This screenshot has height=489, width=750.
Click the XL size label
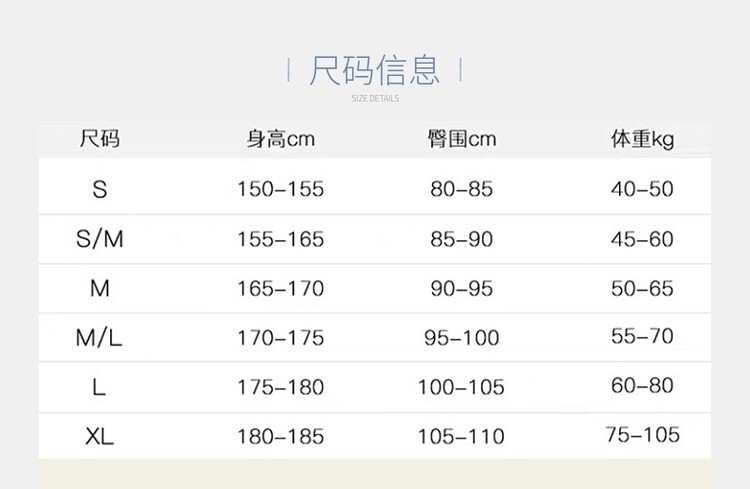tap(99, 436)
